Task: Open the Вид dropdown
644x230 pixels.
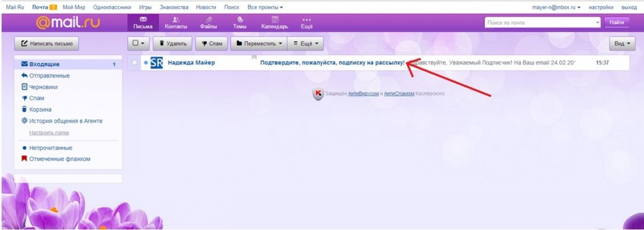Action: click(623, 43)
